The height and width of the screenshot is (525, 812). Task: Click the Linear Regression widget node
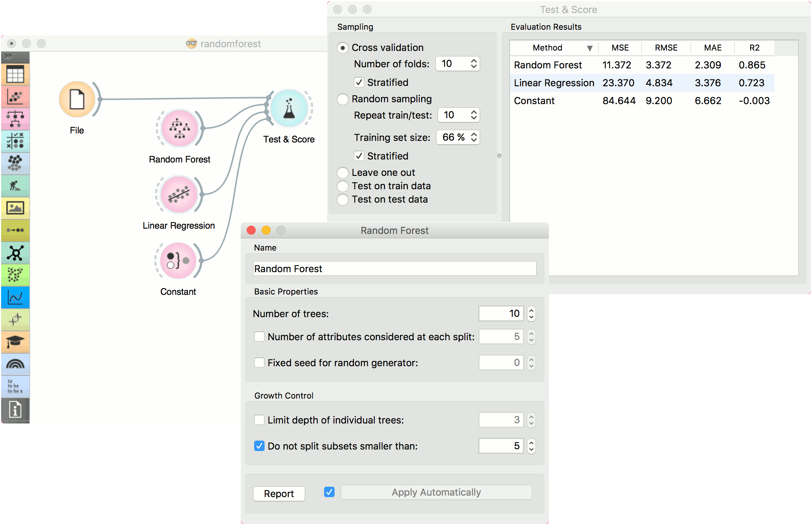tap(179, 194)
